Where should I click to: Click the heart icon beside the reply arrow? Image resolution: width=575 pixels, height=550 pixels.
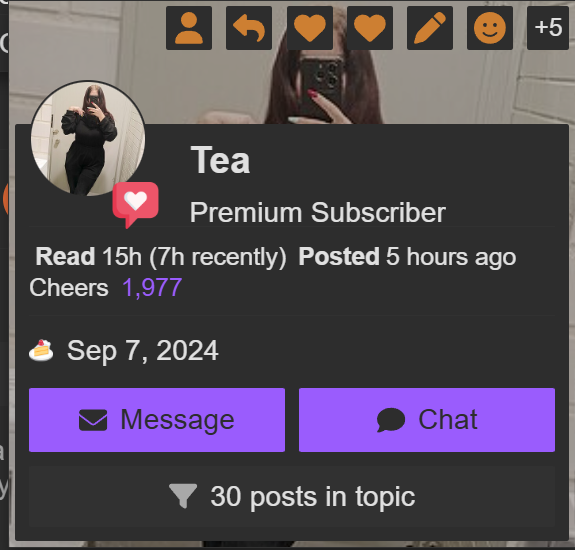(310, 28)
